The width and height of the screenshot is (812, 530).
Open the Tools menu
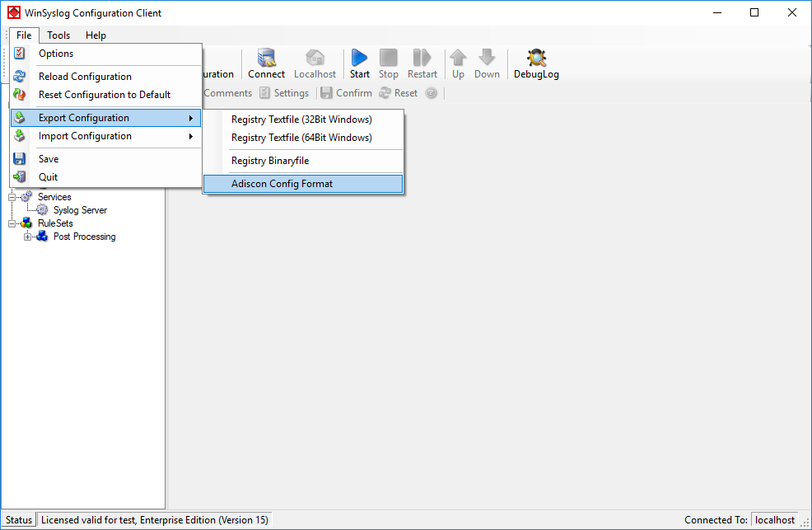tap(58, 35)
